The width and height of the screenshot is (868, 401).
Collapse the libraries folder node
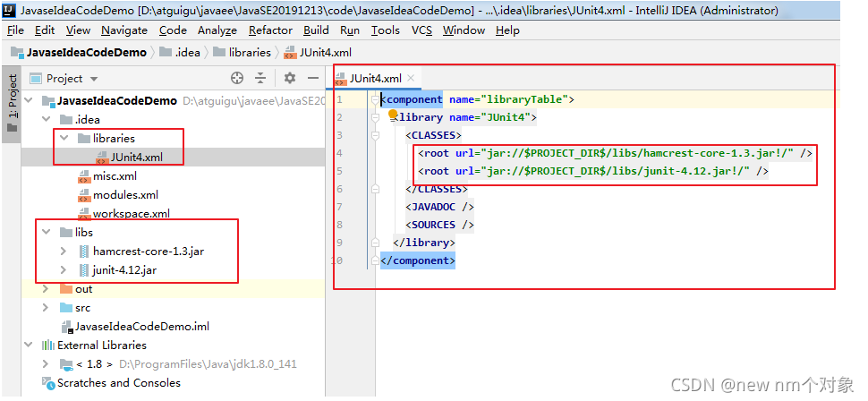click(64, 138)
